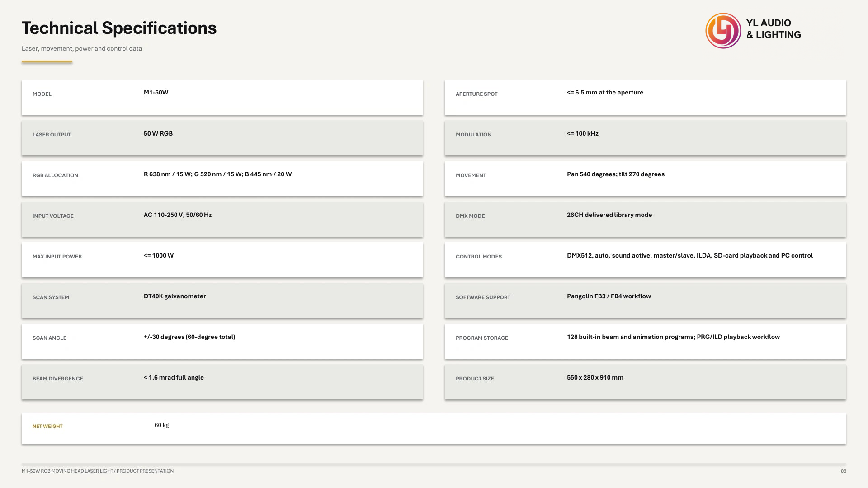Click the Control Modes description text
The width and height of the screenshot is (868, 488).
click(x=690, y=256)
